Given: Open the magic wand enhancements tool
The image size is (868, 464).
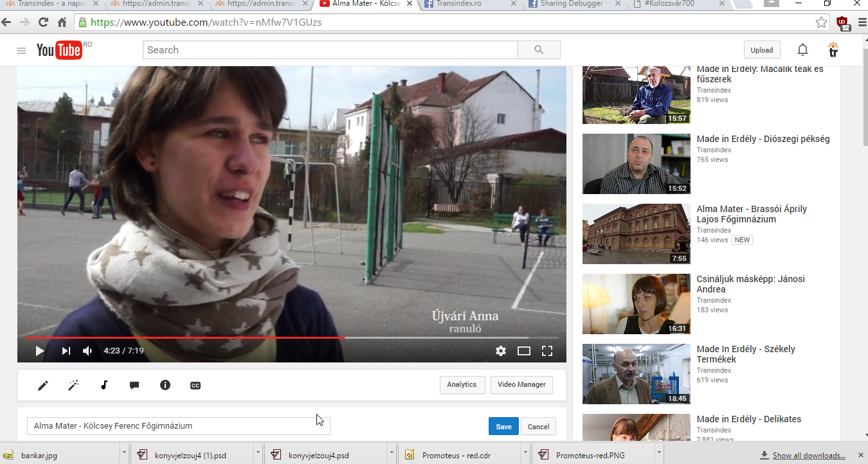Looking at the screenshot, I should click(x=74, y=386).
